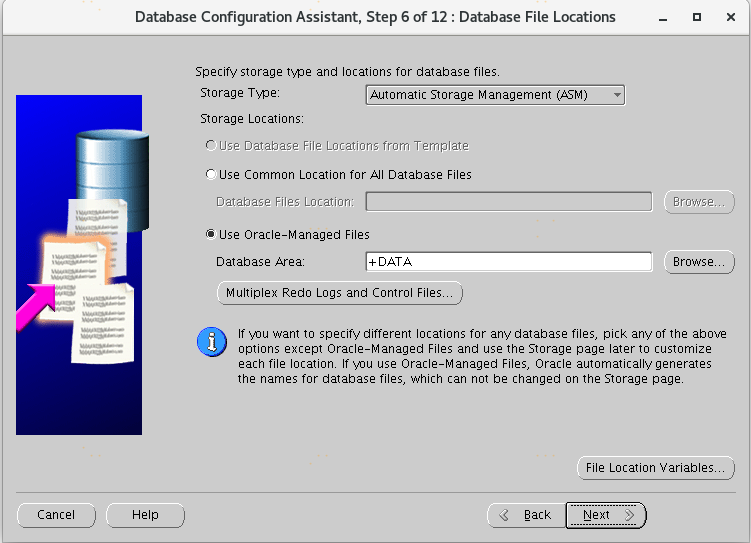Click the pink arrow in the illustration

pos(36,307)
